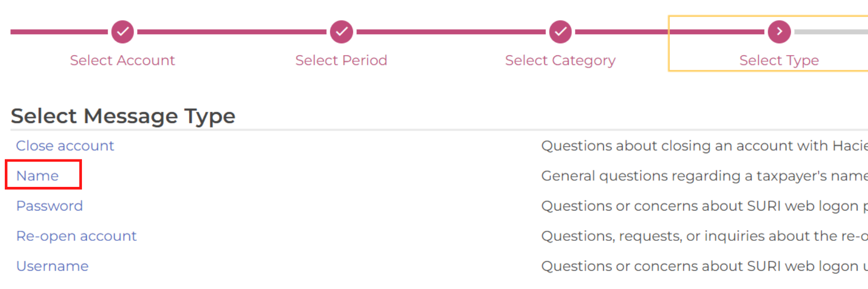Go back to the Select Account step label
Viewport: 868px width, 289px height.
click(122, 60)
